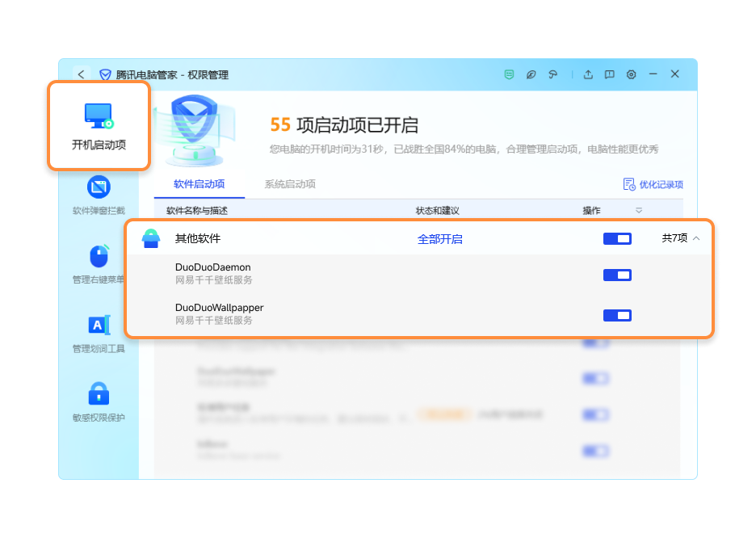This screenshot has width=756, height=538.
Task: Select the DuoDuoDaemon row name
Action: pyautogui.click(x=212, y=267)
